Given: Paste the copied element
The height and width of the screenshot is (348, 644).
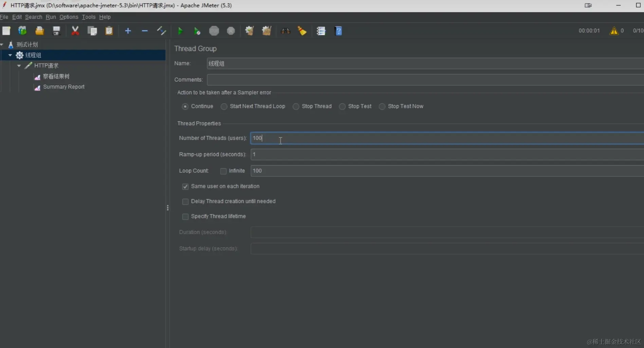Looking at the screenshot, I should click(109, 31).
